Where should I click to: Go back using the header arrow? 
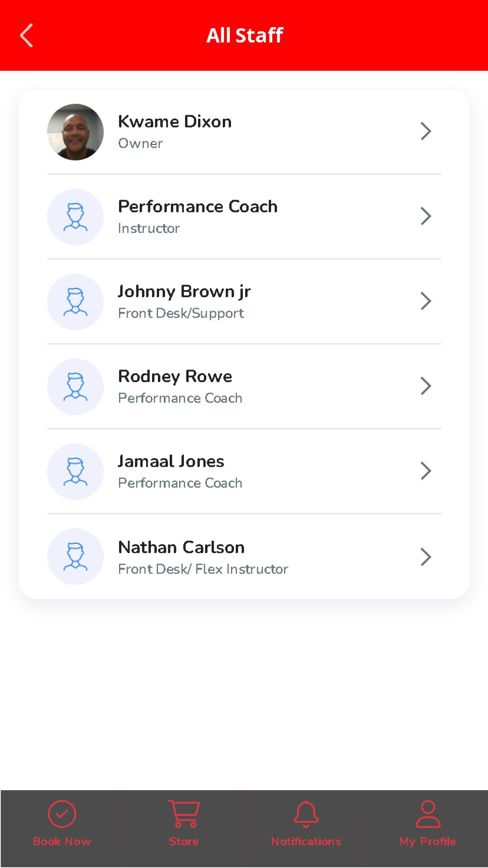point(26,35)
